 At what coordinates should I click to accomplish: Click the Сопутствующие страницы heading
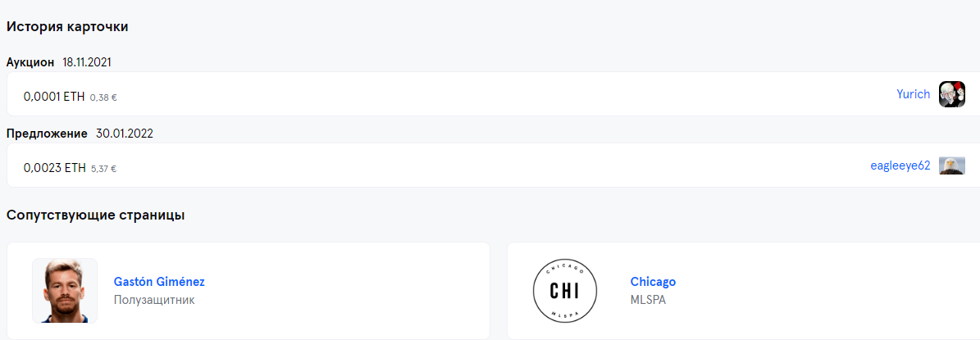(95, 215)
